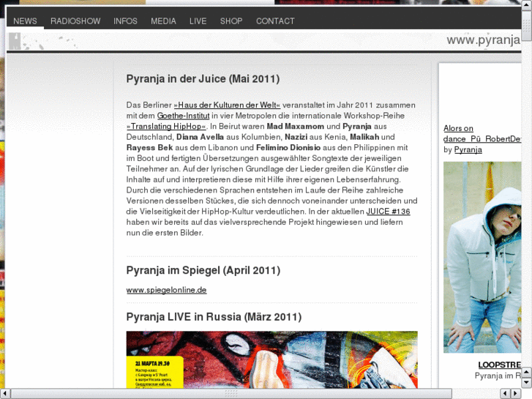Open the SHOP page
Image resolution: width=532 pixels, height=399 pixels.
231,21
